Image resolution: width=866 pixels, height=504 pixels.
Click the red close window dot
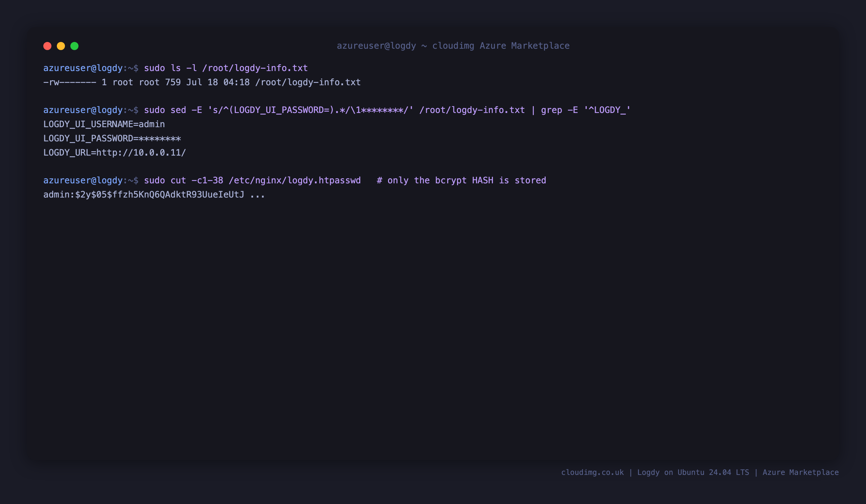47,46
